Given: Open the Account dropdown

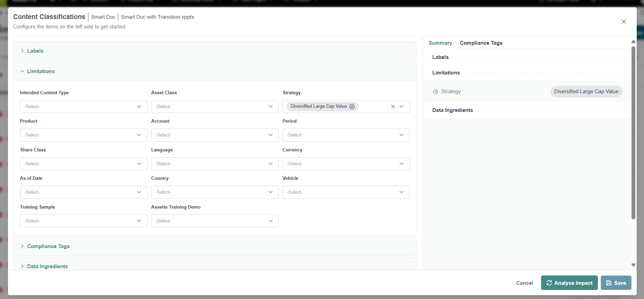Looking at the screenshot, I should coord(215,135).
